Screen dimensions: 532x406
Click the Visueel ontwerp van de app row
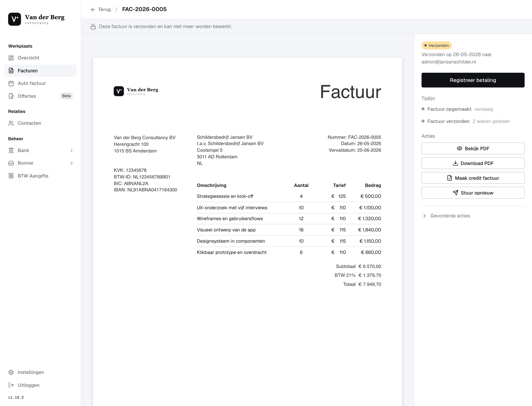[x=289, y=230]
